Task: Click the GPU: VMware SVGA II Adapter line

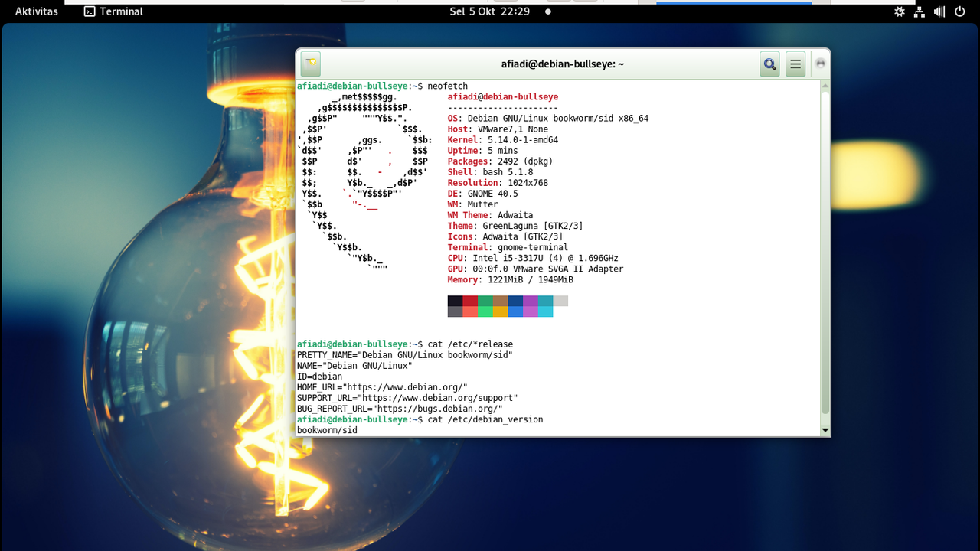Action: (x=535, y=269)
